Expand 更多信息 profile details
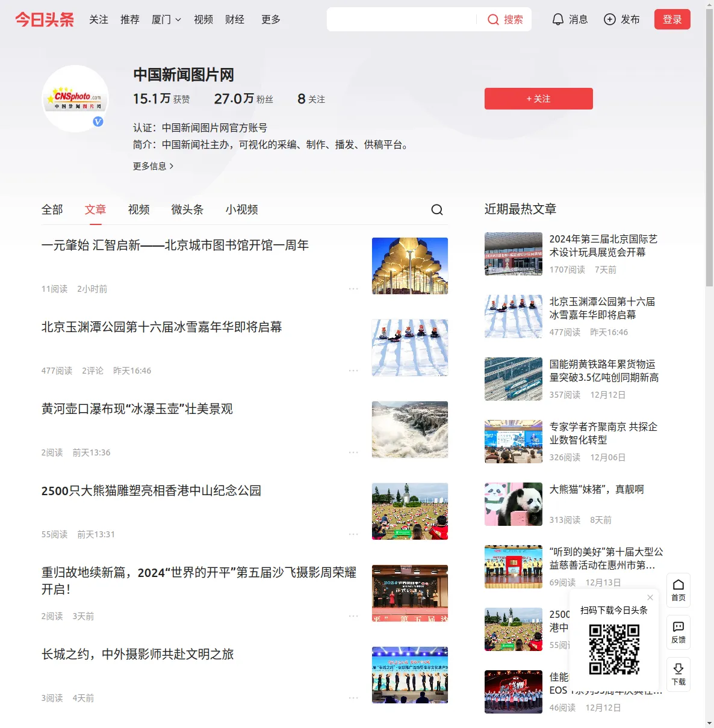Viewport: 714px width, 728px height. point(154,166)
